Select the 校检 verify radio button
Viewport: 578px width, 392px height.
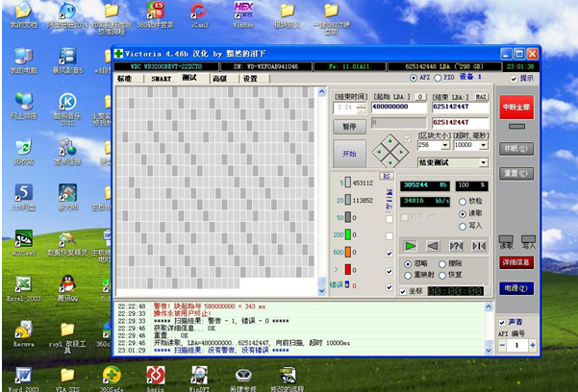(463, 202)
